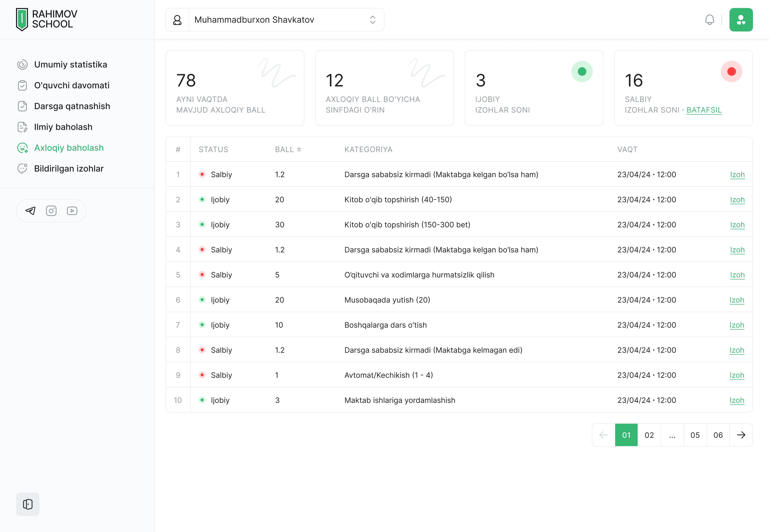This screenshot has width=769, height=532.
Task: Open Instagram social link icon
Action: pos(51,211)
